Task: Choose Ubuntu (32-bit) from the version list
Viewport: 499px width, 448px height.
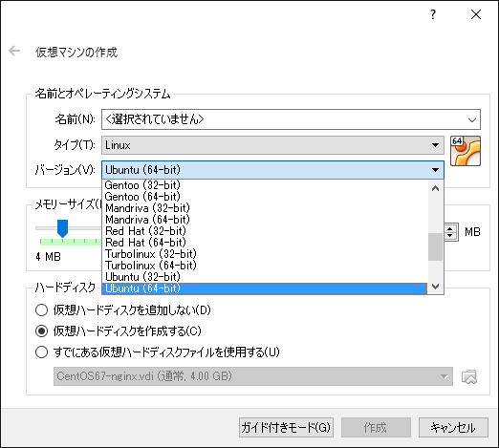Action: [265, 277]
